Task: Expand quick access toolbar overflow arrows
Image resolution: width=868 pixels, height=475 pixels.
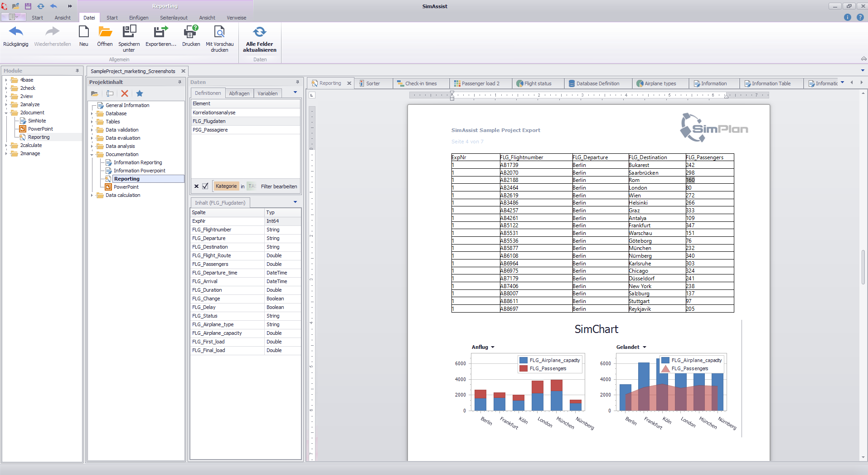Action: point(70,6)
